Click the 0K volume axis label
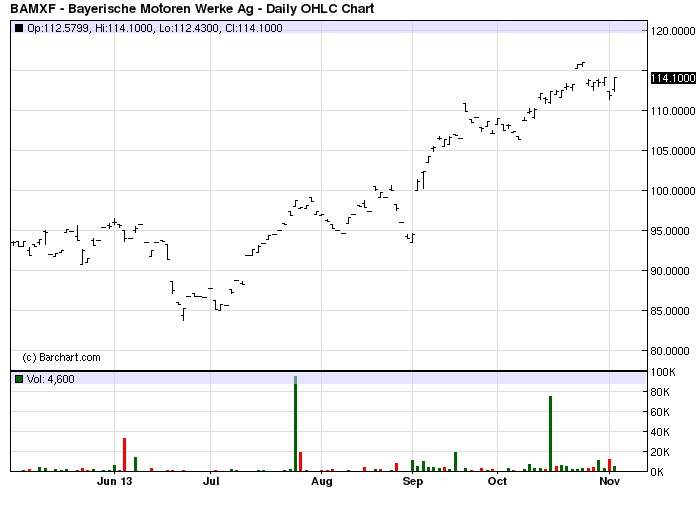This screenshot has width=700, height=512. [x=658, y=472]
